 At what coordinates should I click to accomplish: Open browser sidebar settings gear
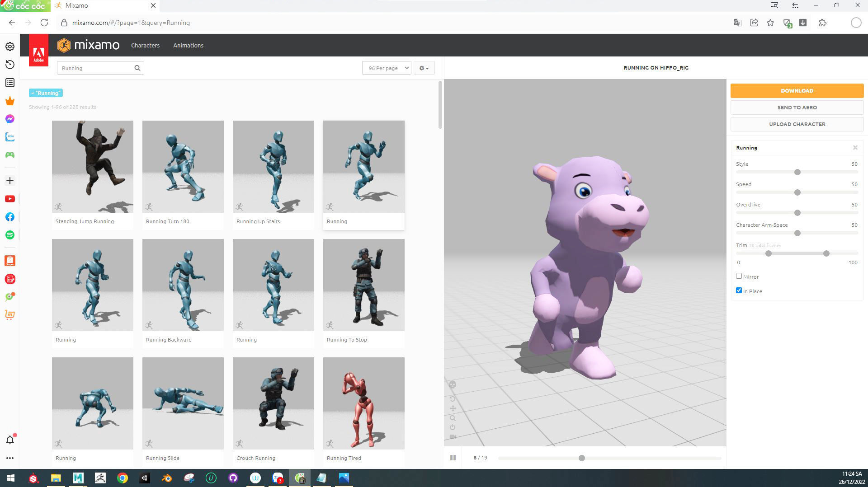[x=10, y=47]
